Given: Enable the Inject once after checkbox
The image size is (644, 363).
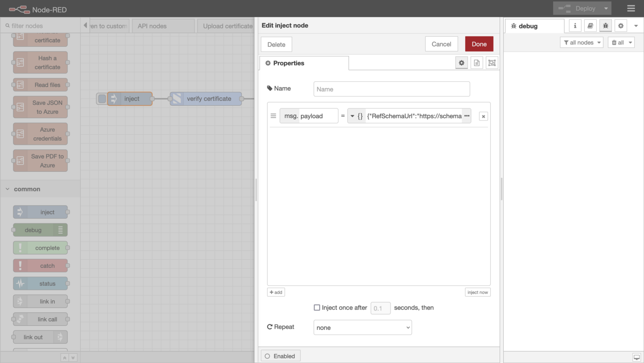Looking at the screenshot, I should pyautogui.click(x=317, y=307).
